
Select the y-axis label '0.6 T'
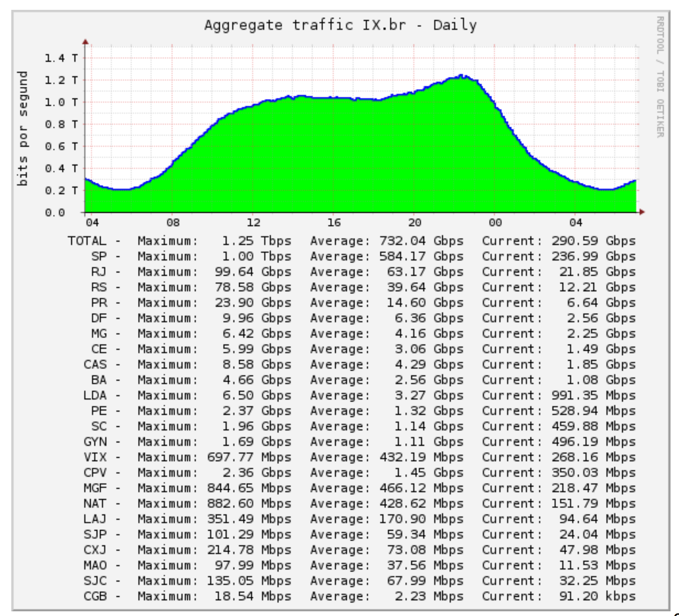[x=62, y=146]
